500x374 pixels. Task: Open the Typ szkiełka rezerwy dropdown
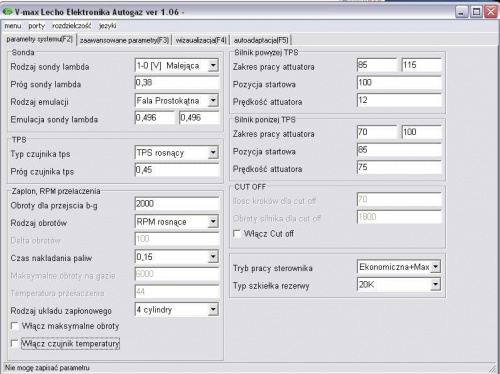[435, 284]
